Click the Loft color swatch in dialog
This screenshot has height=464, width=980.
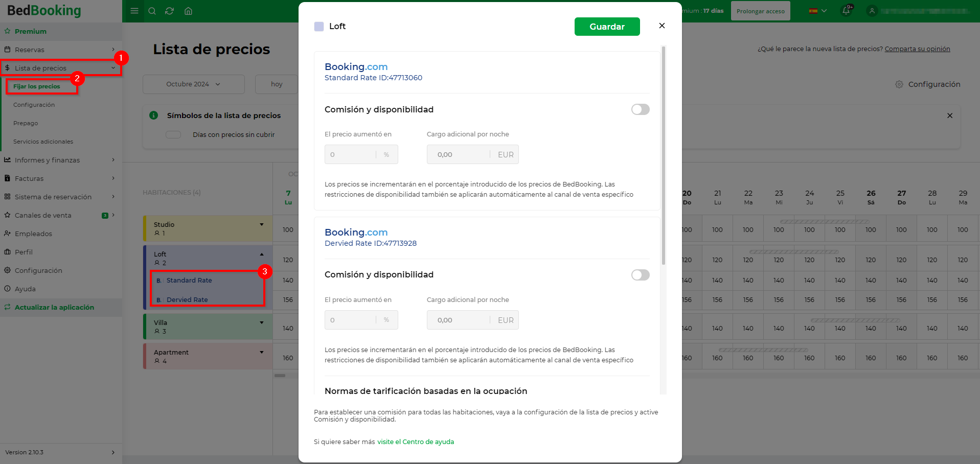point(319,27)
